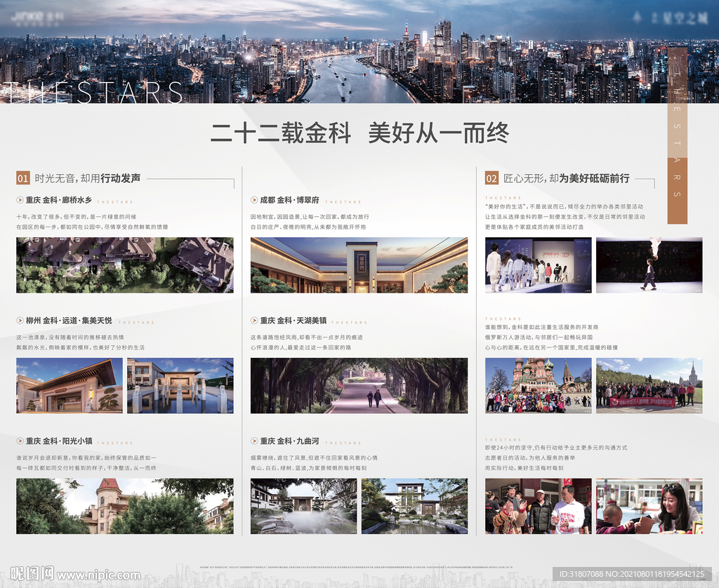Click the arrow bullet beside 重庆 金科·廊桥水乡
The width and height of the screenshot is (719, 588).
click(x=20, y=200)
